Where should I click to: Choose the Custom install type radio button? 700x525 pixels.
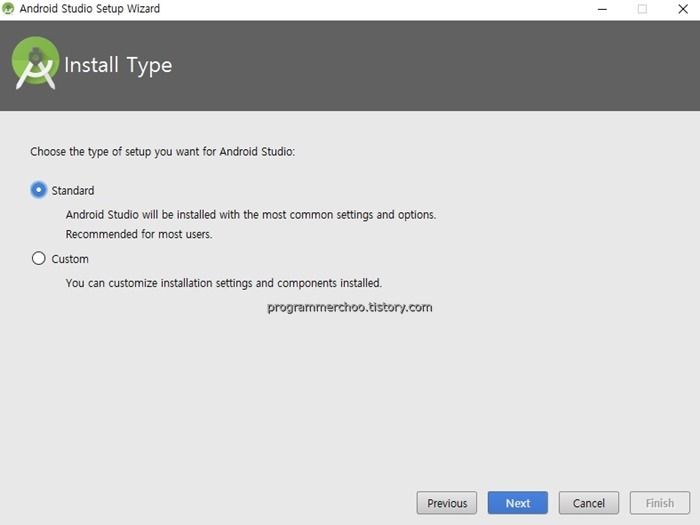pos(39,258)
